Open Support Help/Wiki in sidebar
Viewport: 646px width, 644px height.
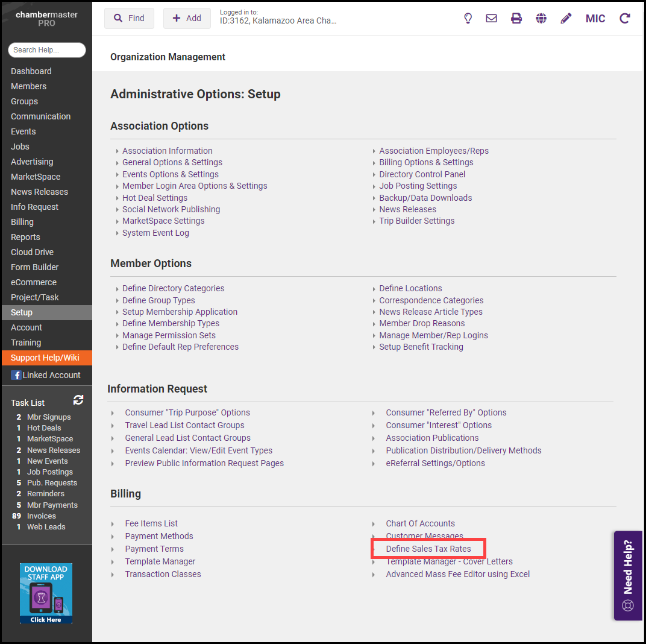coord(45,358)
